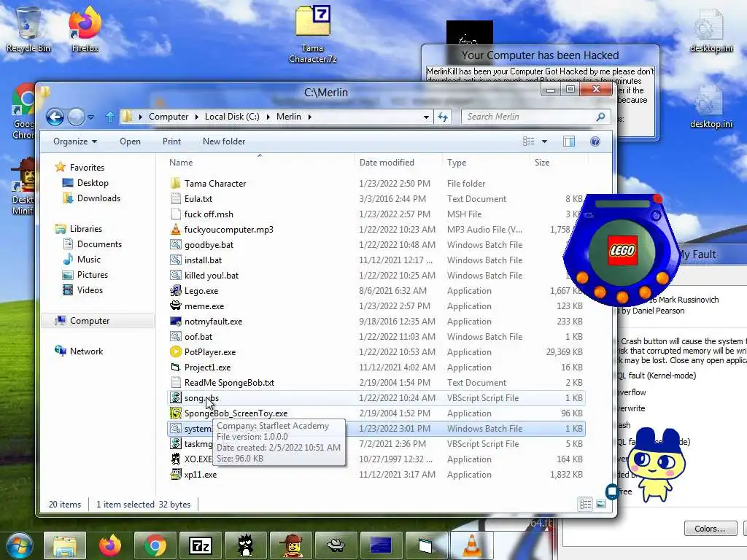Select the meme.exe application icon
The width and height of the screenshot is (747, 560).
(176, 306)
